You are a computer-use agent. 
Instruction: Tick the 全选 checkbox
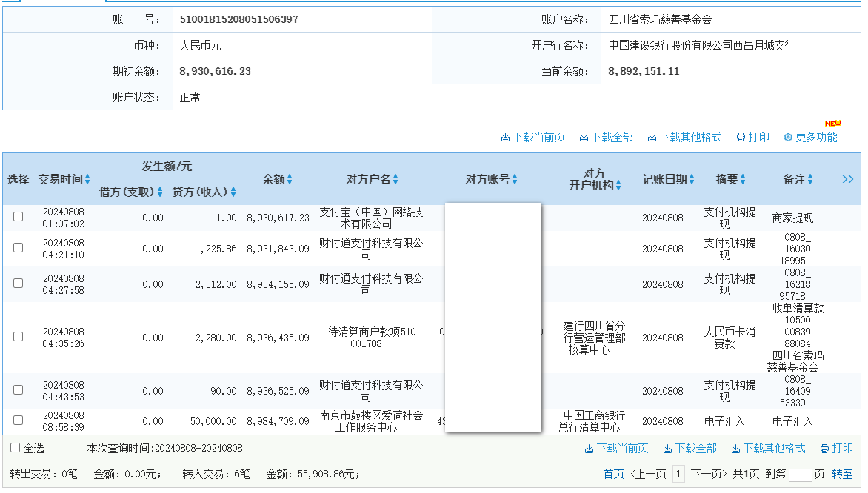(x=16, y=448)
